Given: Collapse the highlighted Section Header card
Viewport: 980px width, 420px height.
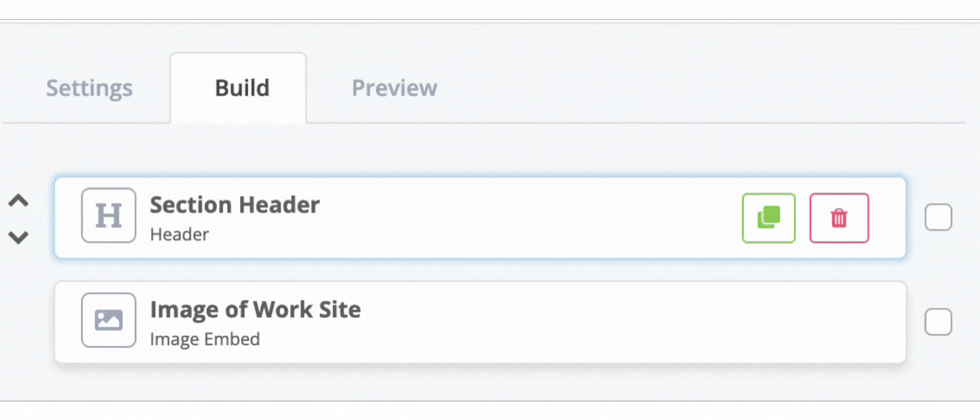Looking at the screenshot, I should point(480,217).
